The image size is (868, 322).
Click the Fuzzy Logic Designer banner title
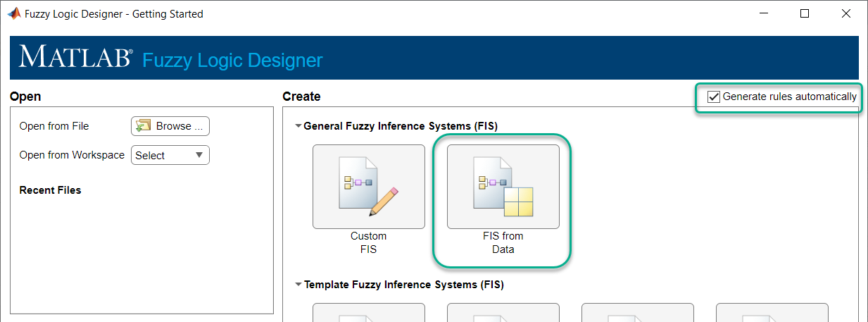tap(232, 60)
